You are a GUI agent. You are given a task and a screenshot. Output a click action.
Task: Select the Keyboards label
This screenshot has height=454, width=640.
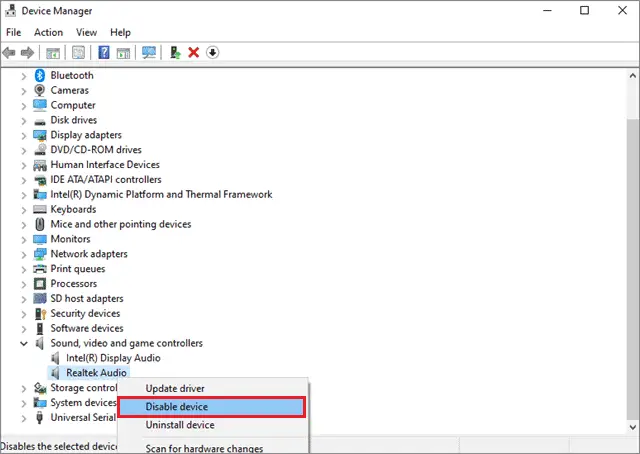coord(73,209)
